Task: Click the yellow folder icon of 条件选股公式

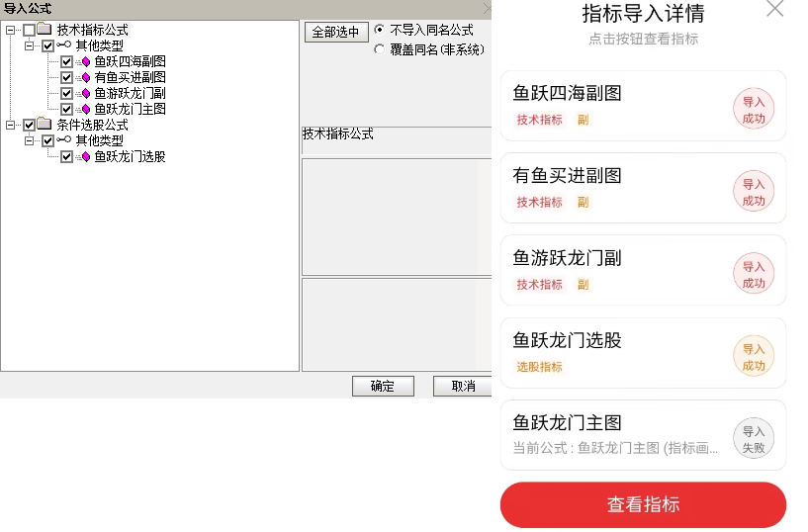Action: coord(45,124)
